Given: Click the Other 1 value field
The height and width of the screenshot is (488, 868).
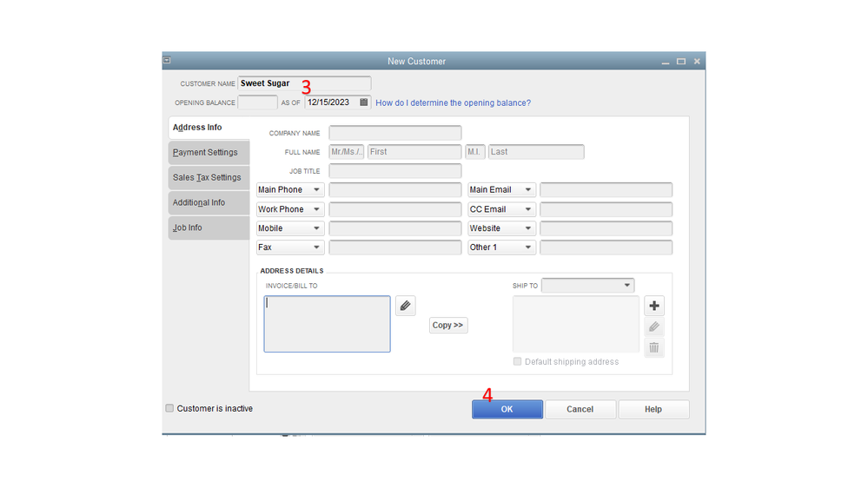Looking at the screenshot, I should 606,247.
